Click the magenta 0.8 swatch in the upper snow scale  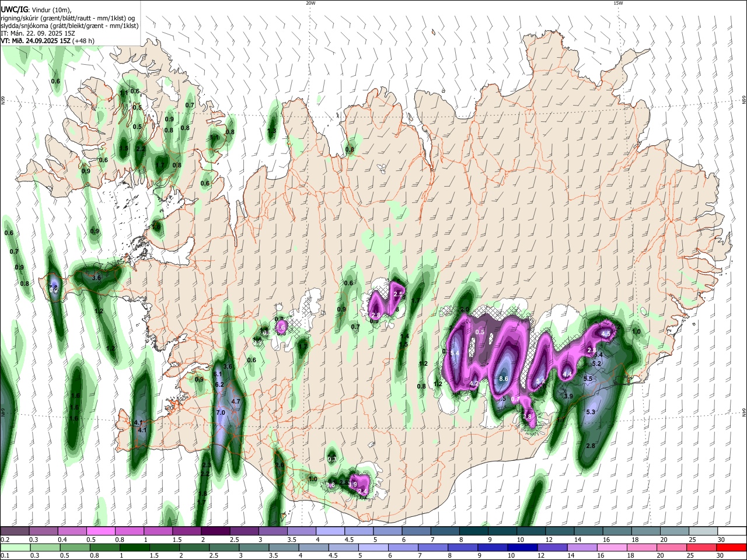tap(130, 531)
